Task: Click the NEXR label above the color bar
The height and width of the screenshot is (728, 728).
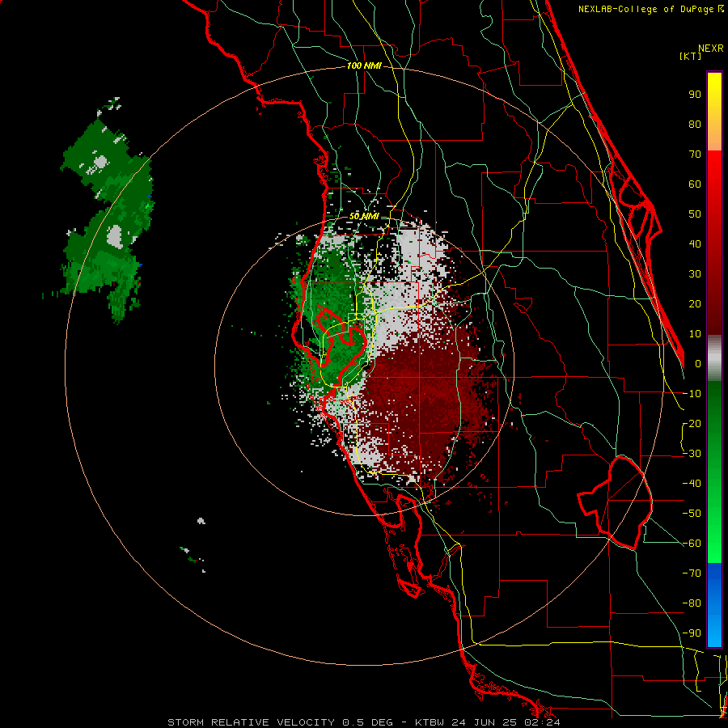Action: 710,49
